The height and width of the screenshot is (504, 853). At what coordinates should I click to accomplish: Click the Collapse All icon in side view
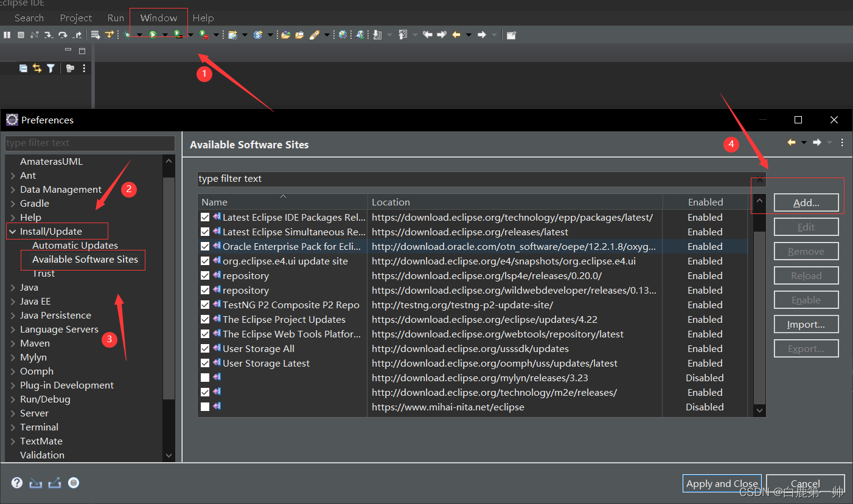click(23, 69)
